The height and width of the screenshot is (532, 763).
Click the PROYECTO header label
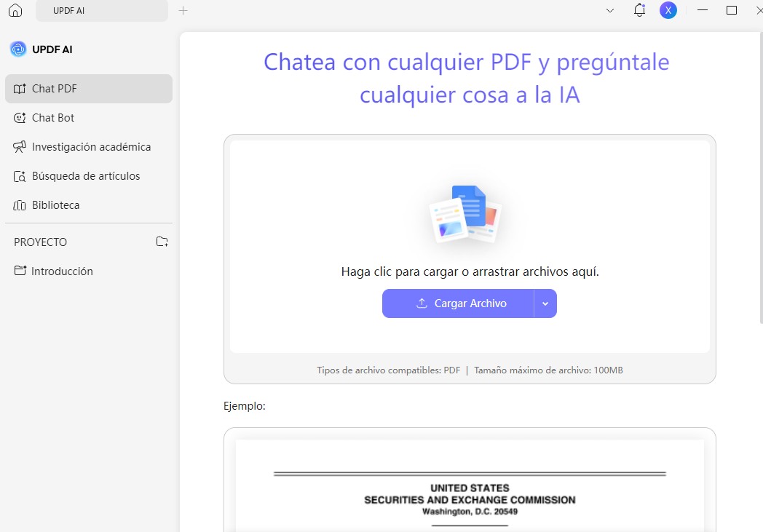point(40,242)
